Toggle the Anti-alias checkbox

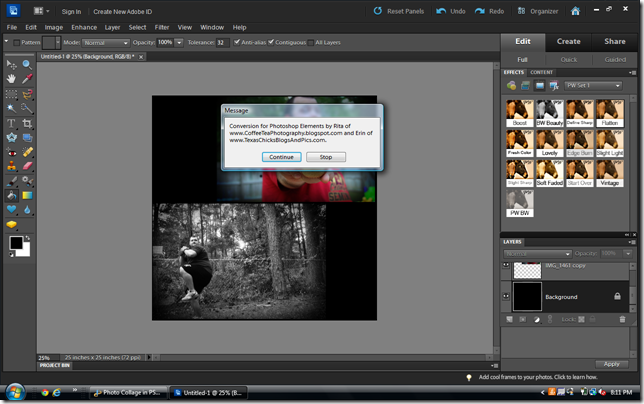pyautogui.click(x=237, y=43)
